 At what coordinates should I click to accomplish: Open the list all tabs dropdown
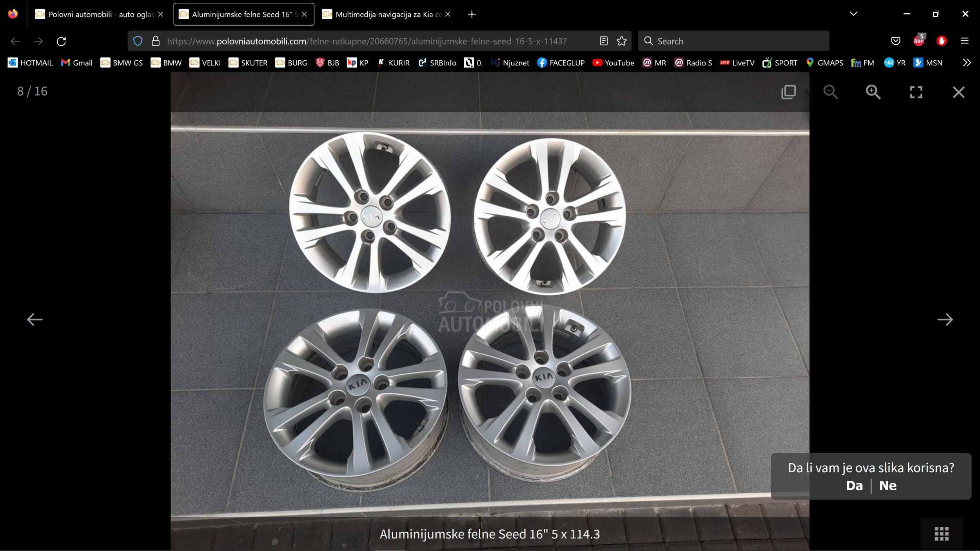click(853, 14)
